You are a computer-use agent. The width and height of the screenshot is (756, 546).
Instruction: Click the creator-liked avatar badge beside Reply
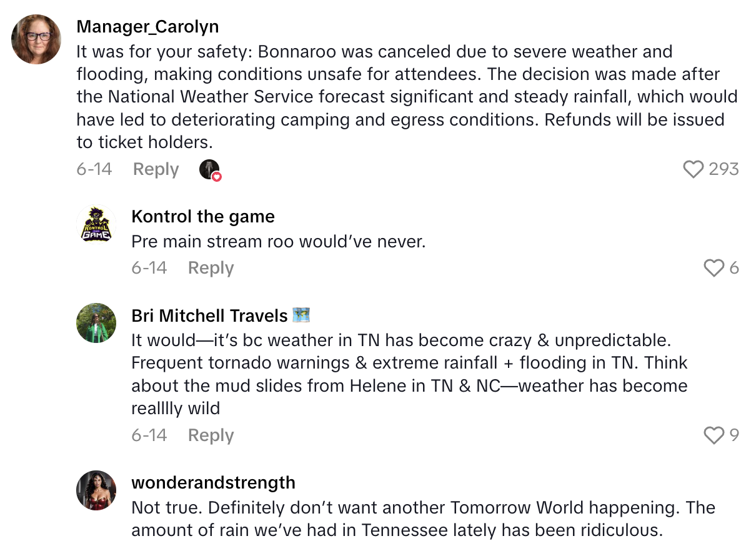pos(210,169)
